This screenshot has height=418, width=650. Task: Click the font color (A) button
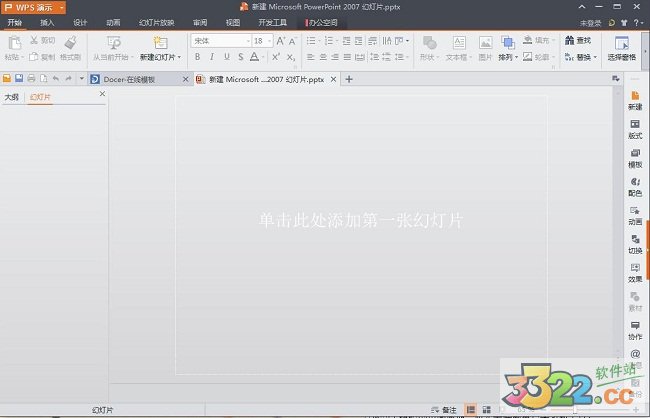[x=255, y=57]
